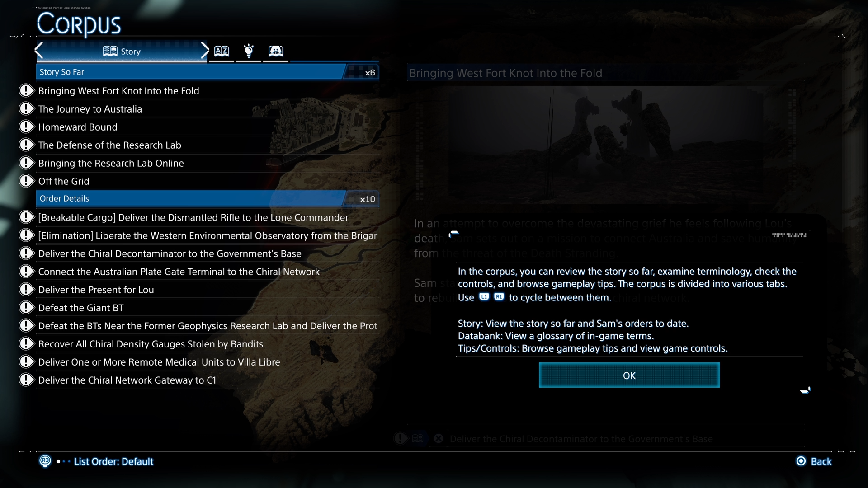Screen dimensions: 868x488
Task: Open 'Deliver the Present for Lou' order
Action: (x=208, y=290)
